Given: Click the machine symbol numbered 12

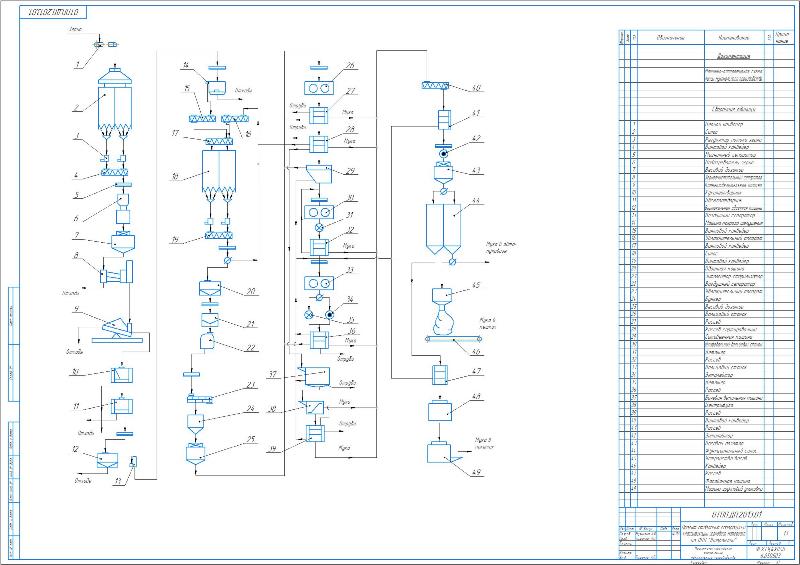Looking at the screenshot, I should pyautogui.click(x=107, y=461).
